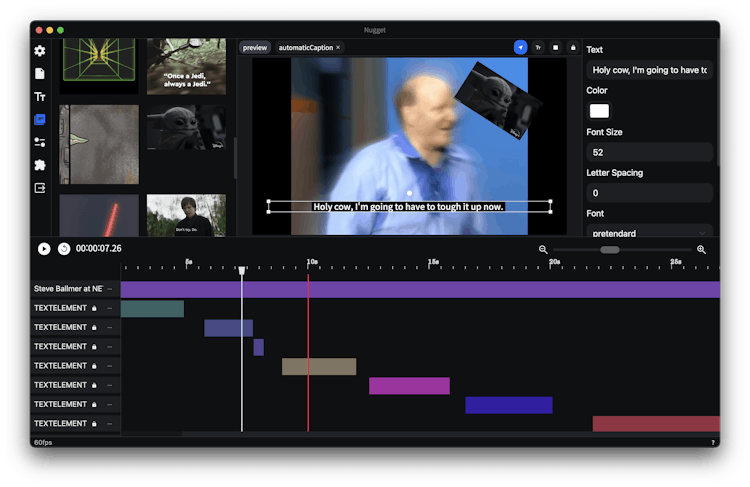This screenshot has width=750, height=487.
Task: Click the 20s mark on the timeline ruler
Action: click(x=554, y=262)
